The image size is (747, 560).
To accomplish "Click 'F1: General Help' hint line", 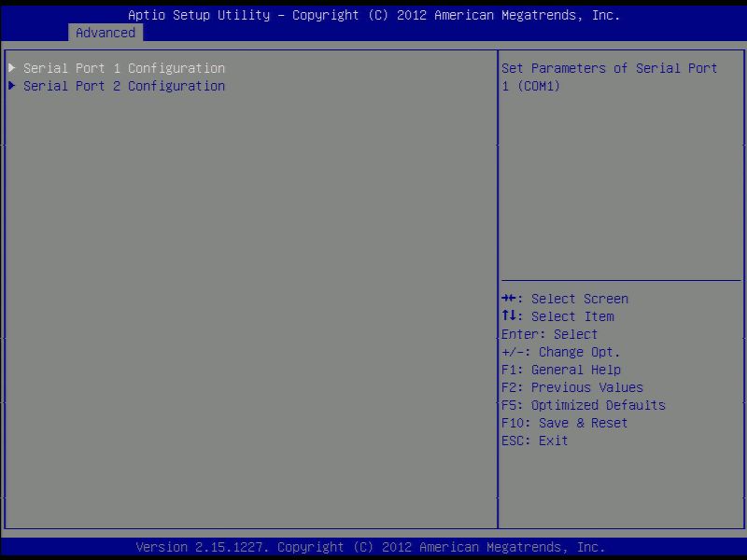I will [561, 370].
